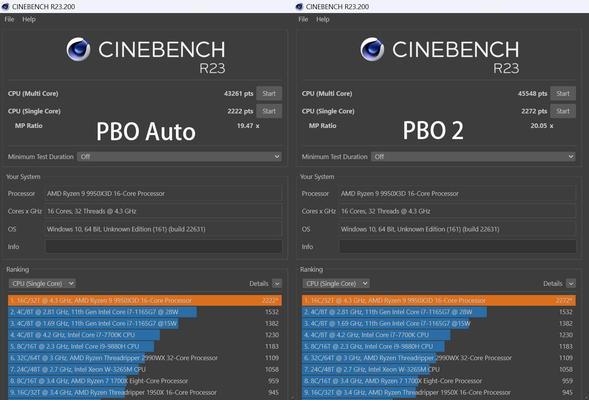Screen dimensions: 589x400
Task: Click MP Ratio value 19.47 x
Action: click(248, 126)
